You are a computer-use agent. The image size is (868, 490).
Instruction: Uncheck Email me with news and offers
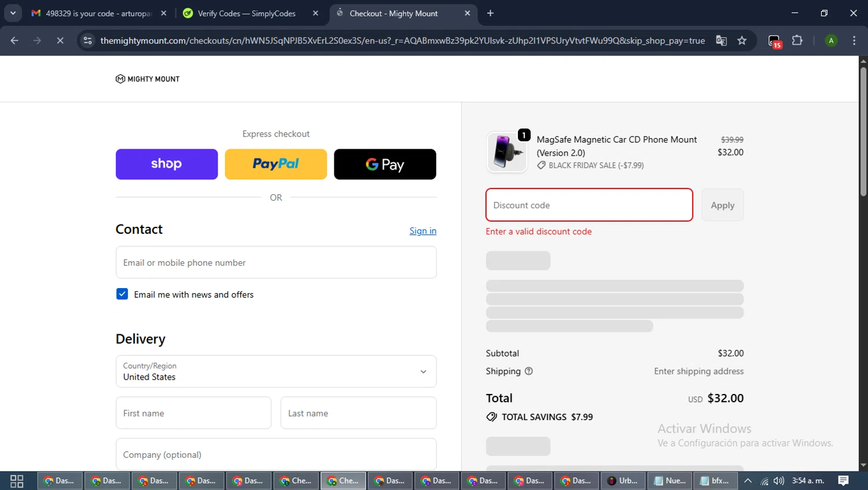coord(122,294)
